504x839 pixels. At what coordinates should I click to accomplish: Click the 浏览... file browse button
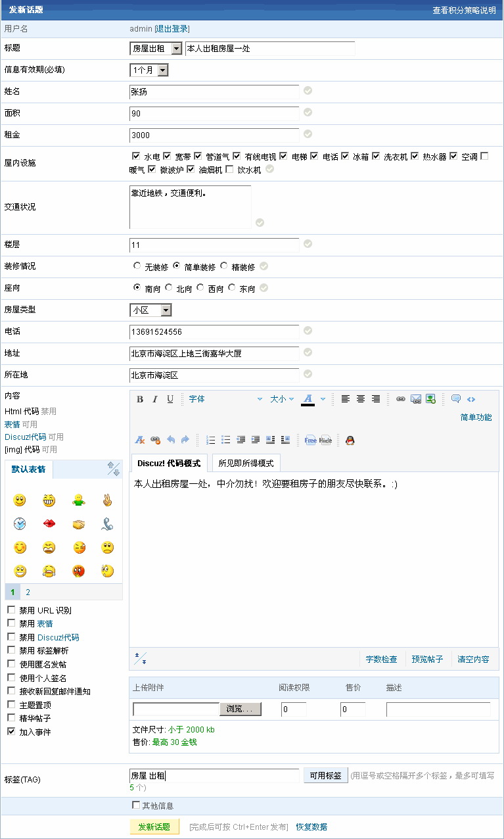tap(240, 709)
